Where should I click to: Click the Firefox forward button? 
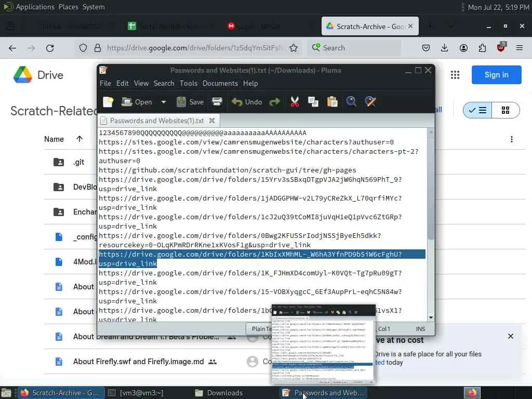coord(31,48)
